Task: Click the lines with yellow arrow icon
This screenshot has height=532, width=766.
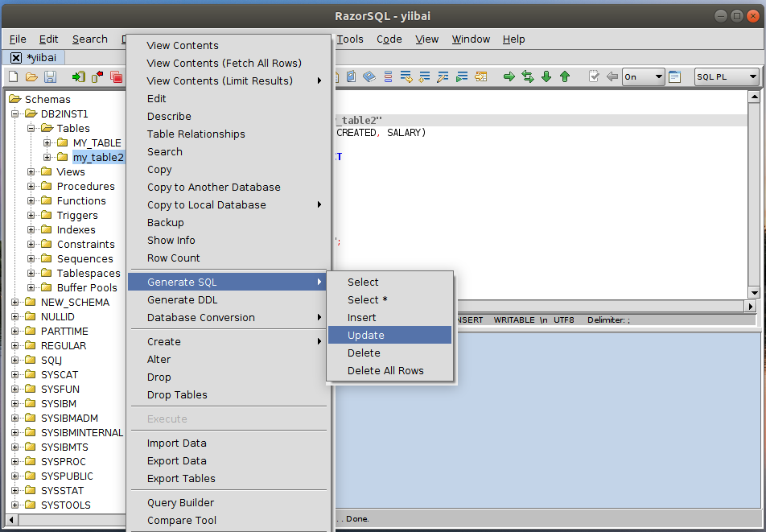Action: point(406,76)
